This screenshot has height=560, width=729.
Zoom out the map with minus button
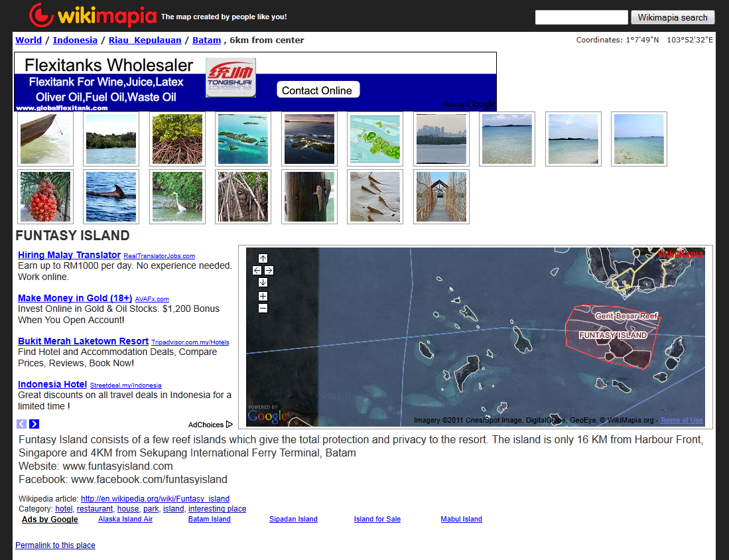[263, 309]
